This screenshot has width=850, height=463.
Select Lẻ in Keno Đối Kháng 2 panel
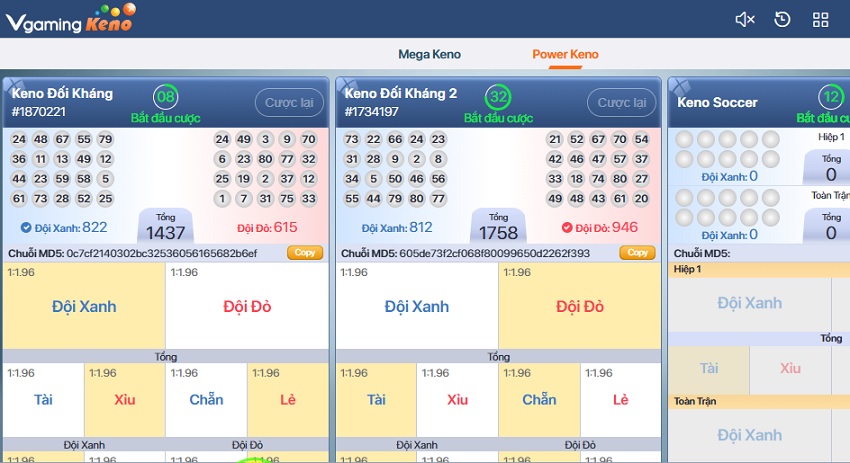621,400
